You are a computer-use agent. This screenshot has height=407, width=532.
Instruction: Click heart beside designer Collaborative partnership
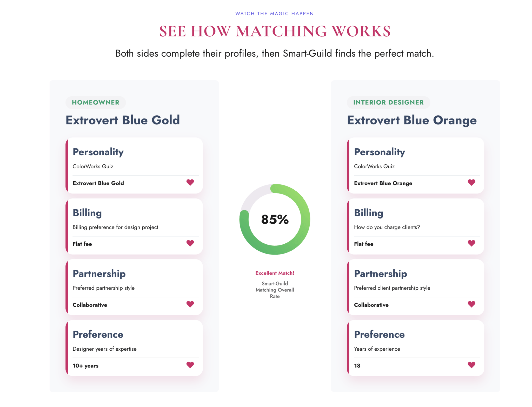tap(471, 304)
